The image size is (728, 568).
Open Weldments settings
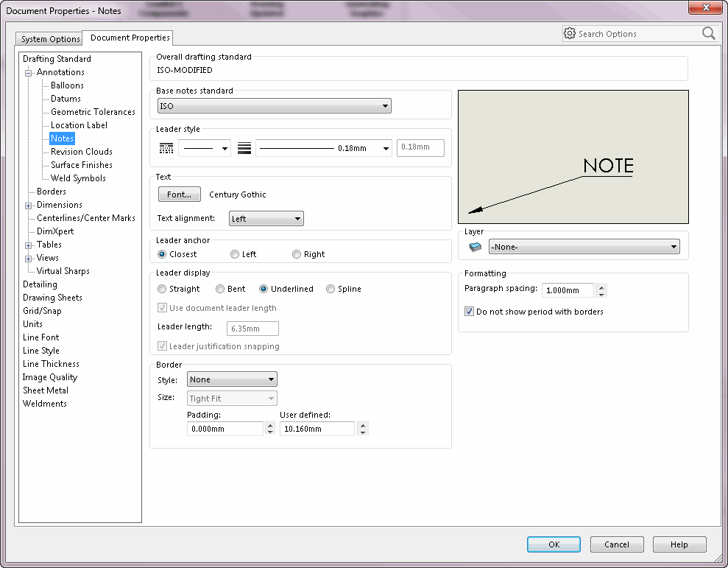(45, 404)
